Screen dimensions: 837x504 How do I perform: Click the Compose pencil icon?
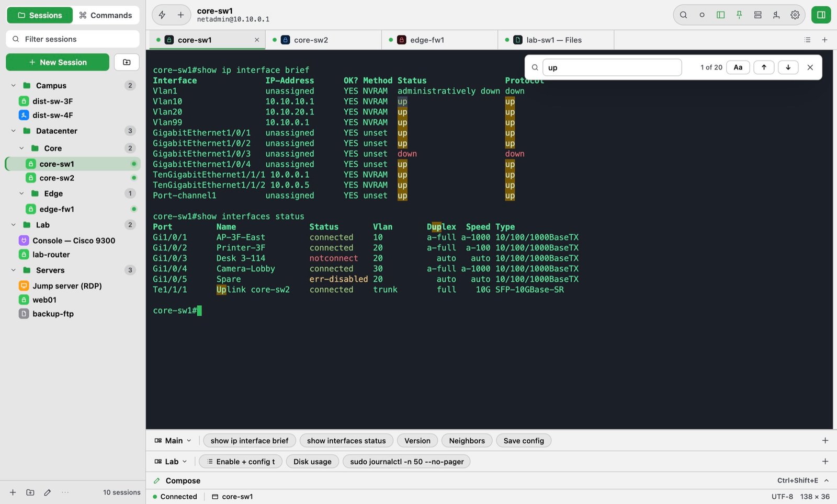[156, 480]
